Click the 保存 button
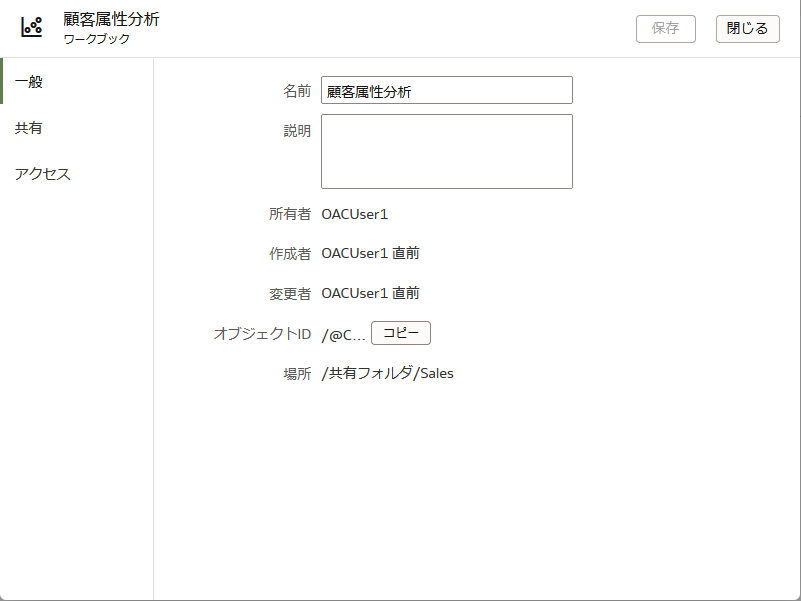This screenshot has height=601, width=801. point(666,29)
